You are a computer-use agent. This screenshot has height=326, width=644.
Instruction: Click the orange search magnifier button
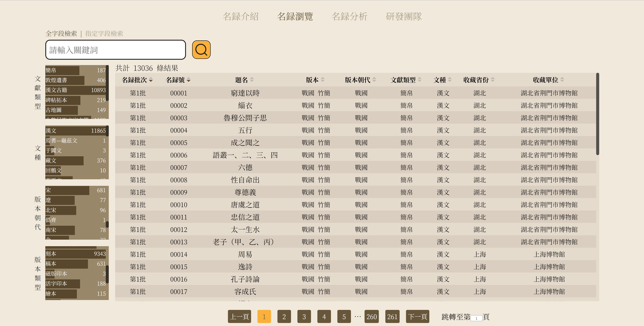point(201,50)
